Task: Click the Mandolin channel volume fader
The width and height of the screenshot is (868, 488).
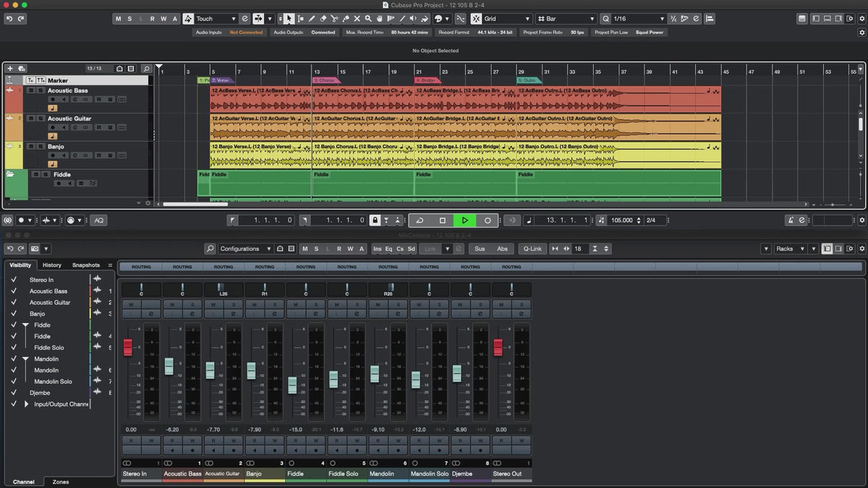Action: [x=375, y=374]
